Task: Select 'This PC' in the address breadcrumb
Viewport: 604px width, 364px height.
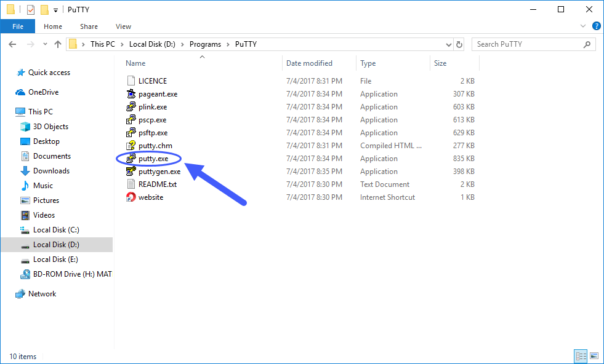Action: 102,44
